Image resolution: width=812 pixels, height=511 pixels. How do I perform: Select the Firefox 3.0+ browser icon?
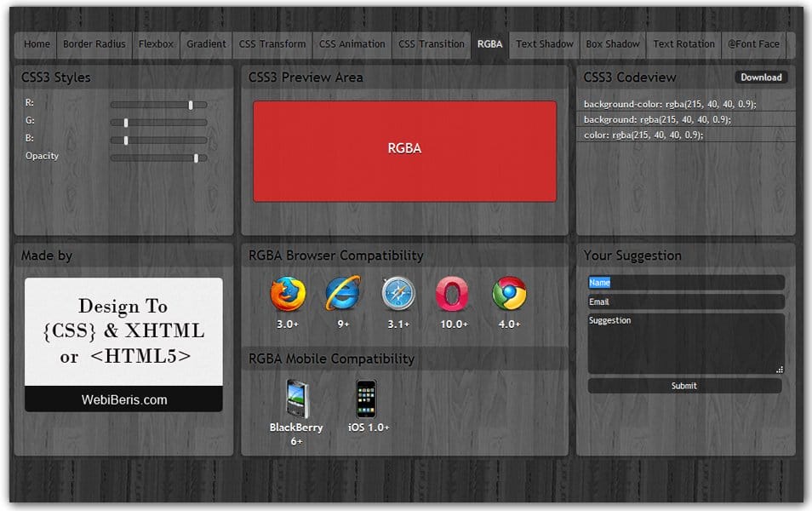pos(288,292)
